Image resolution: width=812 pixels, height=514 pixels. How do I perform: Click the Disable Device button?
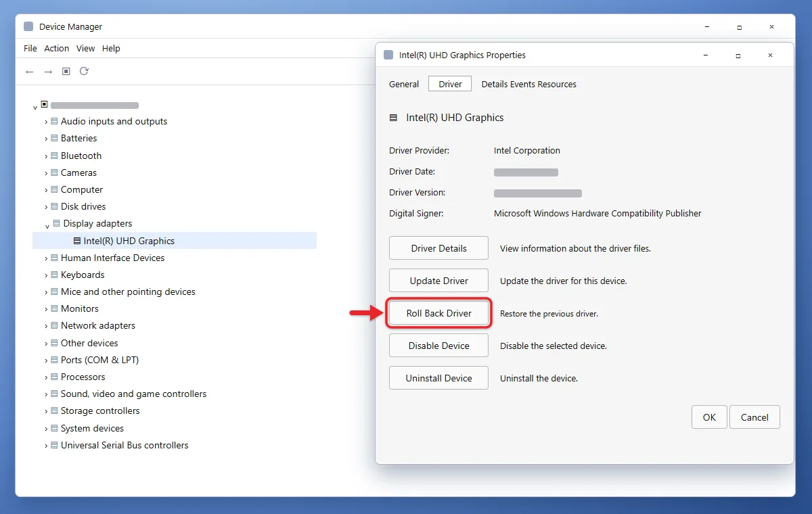point(438,346)
